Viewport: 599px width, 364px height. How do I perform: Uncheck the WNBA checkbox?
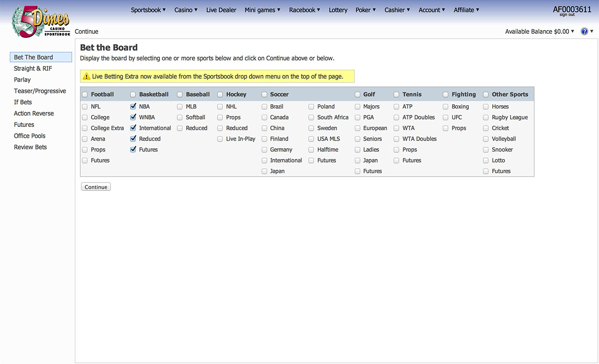tap(133, 117)
